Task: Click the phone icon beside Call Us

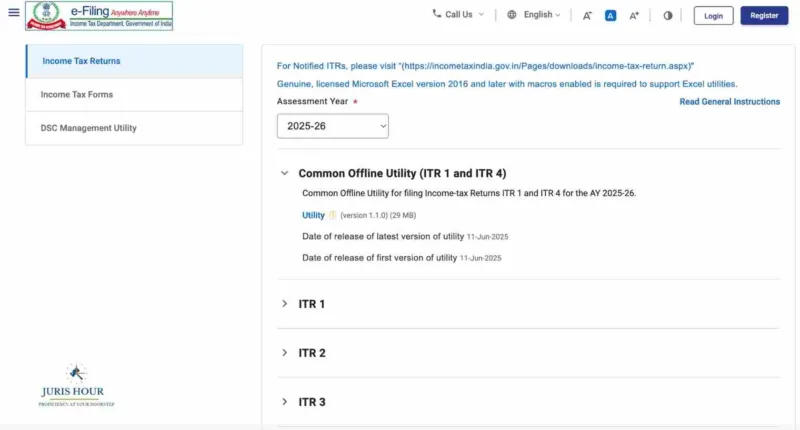Action: click(437, 14)
